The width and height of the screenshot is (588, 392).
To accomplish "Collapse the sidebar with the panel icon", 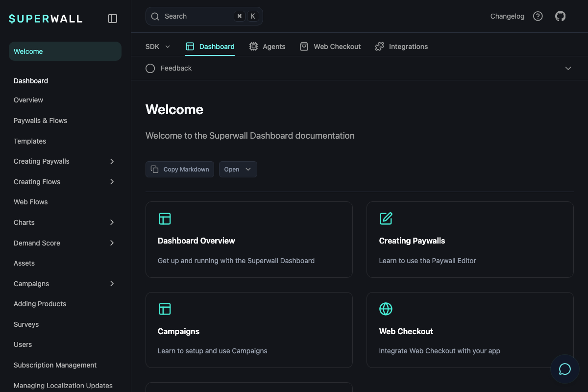I will coord(113,19).
